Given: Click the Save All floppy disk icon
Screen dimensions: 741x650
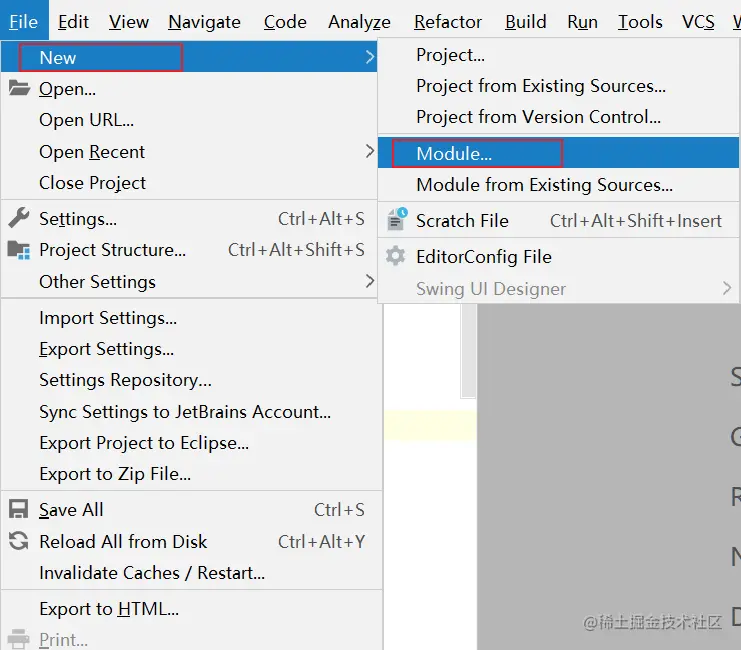Looking at the screenshot, I should click(19, 509).
